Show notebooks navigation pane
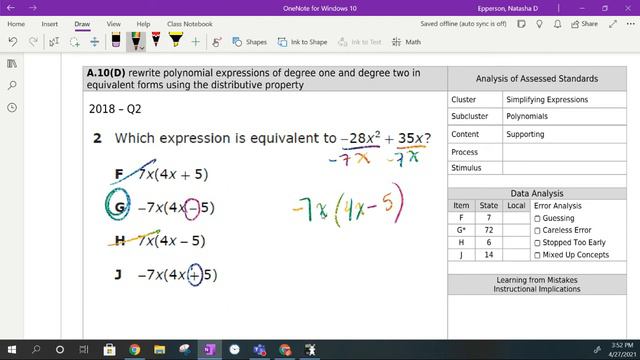 (x=12, y=64)
